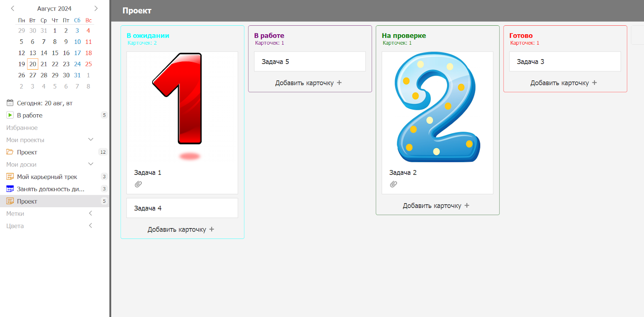The width and height of the screenshot is (644, 317).
Task: Open the Задача 5 card
Action: pyautogui.click(x=310, y=62)
